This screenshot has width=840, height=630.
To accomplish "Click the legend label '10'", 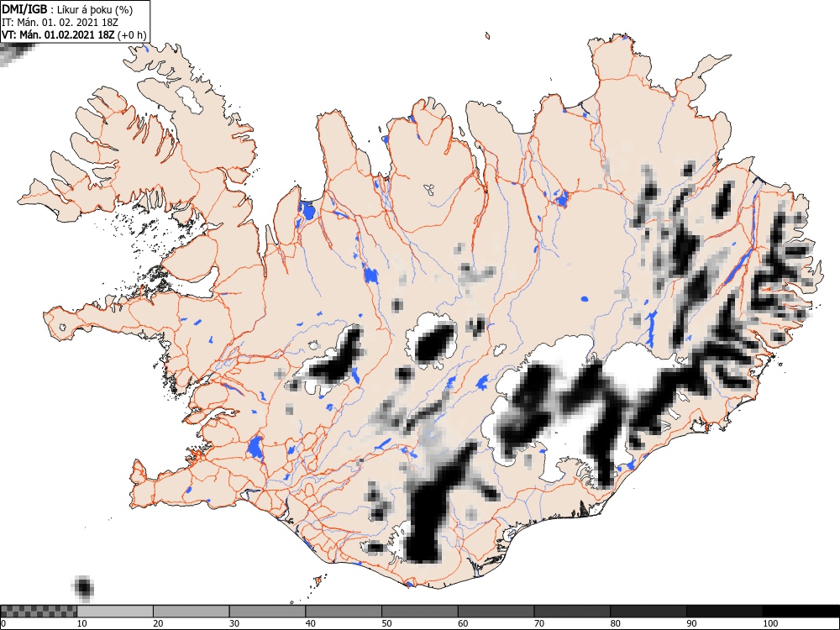I will [x=81, y=623].
